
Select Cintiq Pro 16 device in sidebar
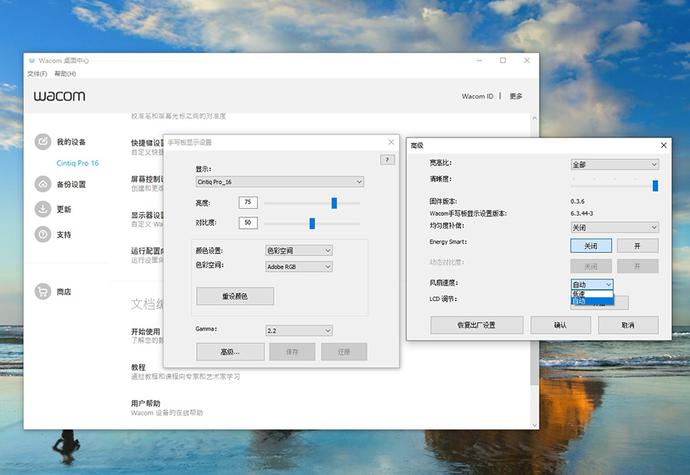click(77, 163)
